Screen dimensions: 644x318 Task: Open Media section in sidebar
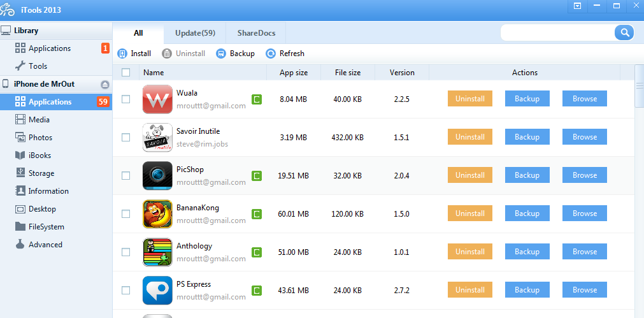pos(56,120)
